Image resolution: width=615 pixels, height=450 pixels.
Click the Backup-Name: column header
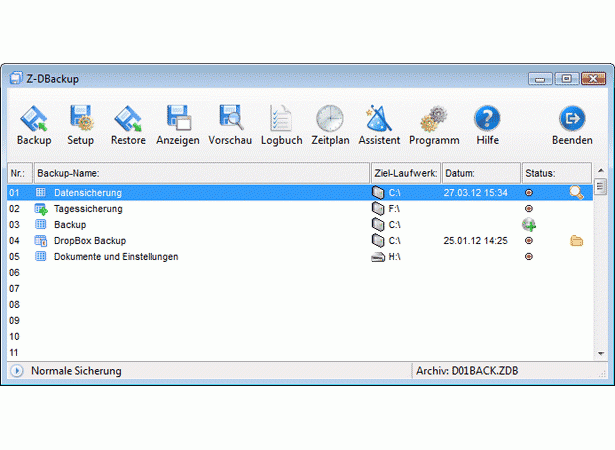coord(202,173)
